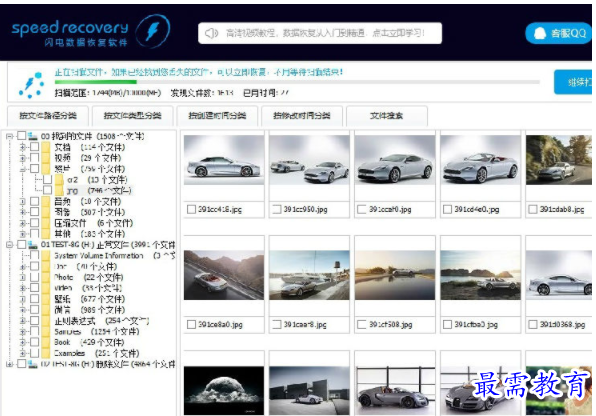Collapse the 01 TEST-8G normal files node
The image size is (596, 416).
coord(10,245)
